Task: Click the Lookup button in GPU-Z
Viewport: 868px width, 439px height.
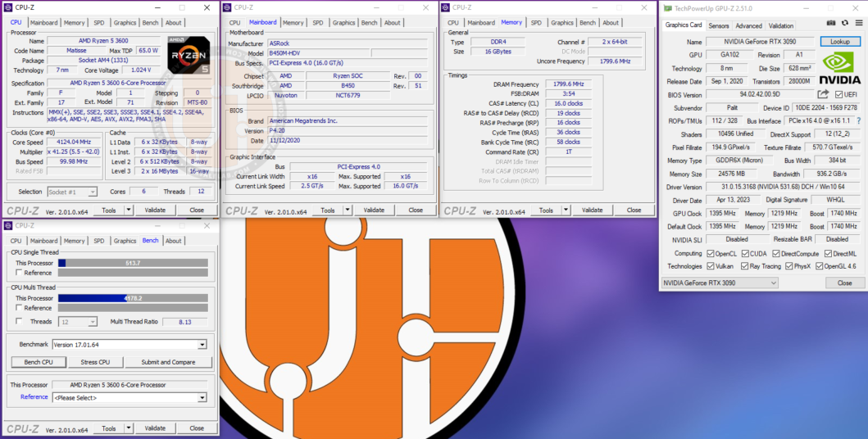Action: pyautogui.click(x=840, y=42)
